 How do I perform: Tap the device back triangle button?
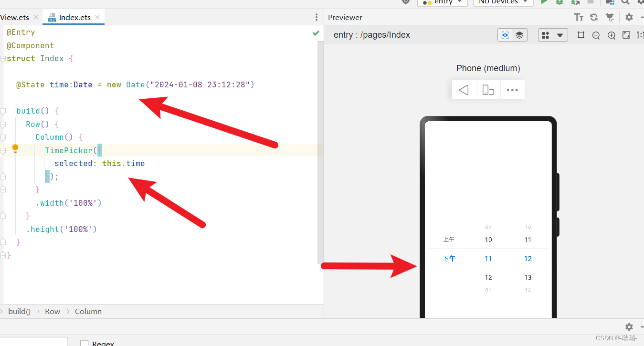point(464,90)
